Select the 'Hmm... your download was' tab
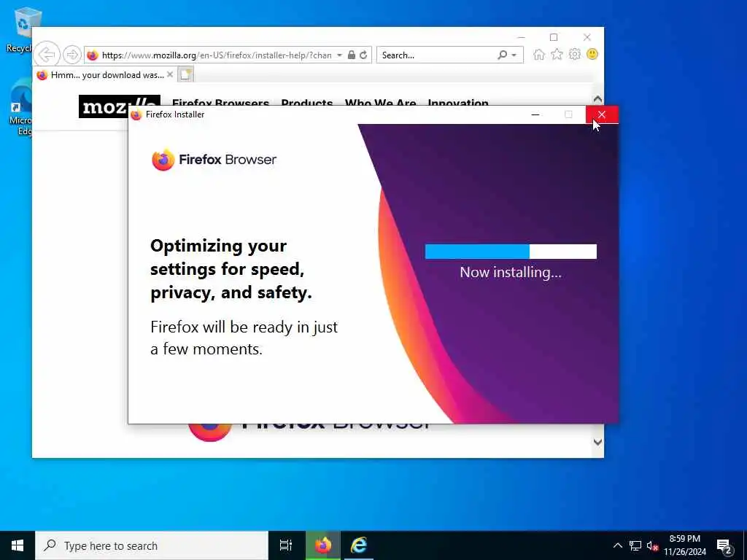 pyautogui.click(x=107, y=75)
